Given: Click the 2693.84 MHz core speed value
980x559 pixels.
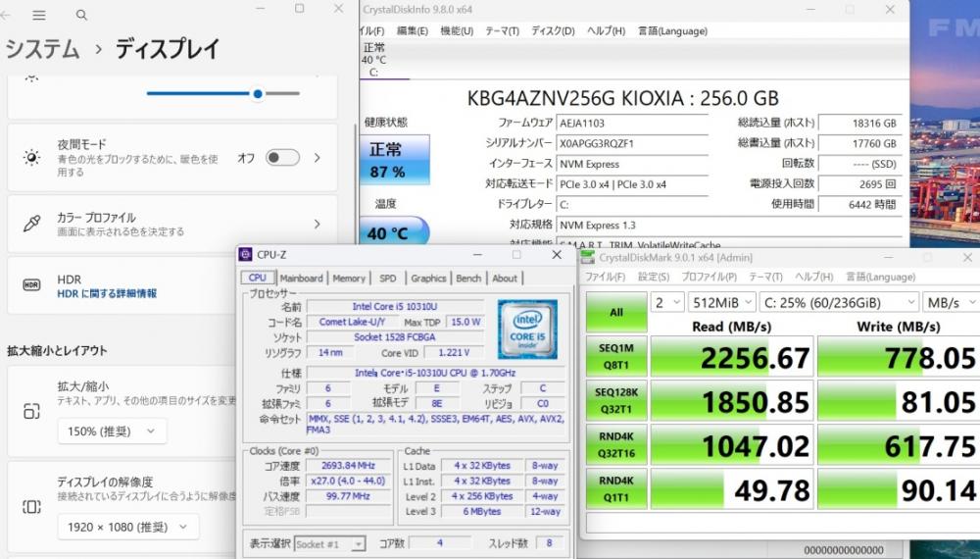Looking at the screenshot, I should point(348,466).
